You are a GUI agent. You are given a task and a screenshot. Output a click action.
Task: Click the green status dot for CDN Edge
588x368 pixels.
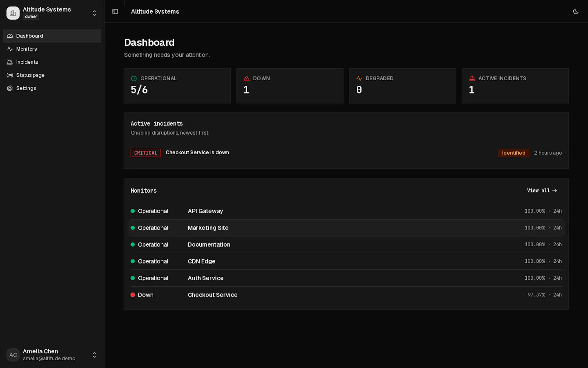pos(133,261)
